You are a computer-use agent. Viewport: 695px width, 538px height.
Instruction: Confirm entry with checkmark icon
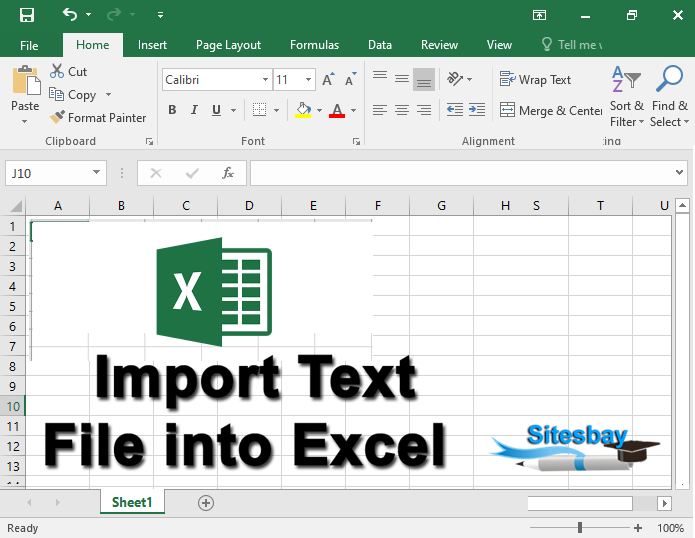click(x=192, y=173)
